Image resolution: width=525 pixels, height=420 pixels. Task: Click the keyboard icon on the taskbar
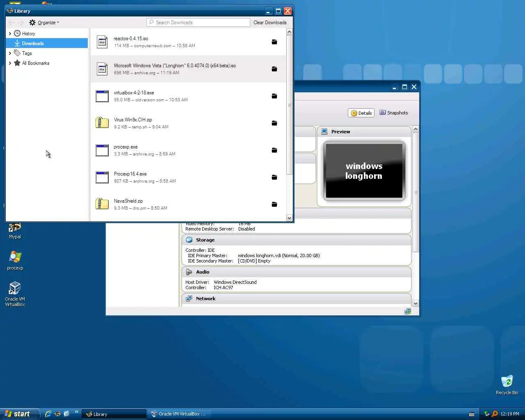coord(472,414)
